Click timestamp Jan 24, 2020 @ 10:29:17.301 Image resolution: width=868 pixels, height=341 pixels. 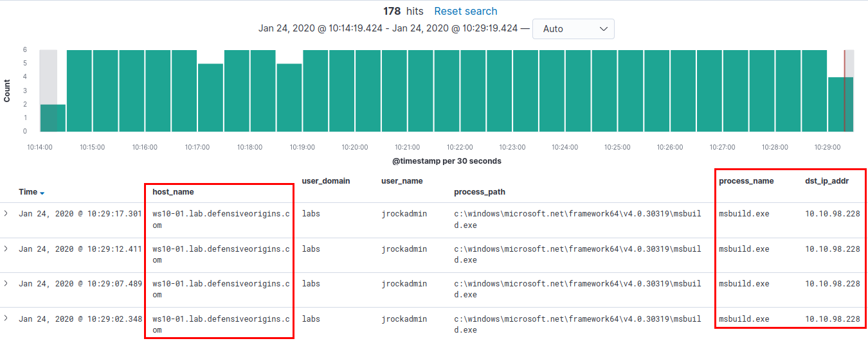(80, 213)
